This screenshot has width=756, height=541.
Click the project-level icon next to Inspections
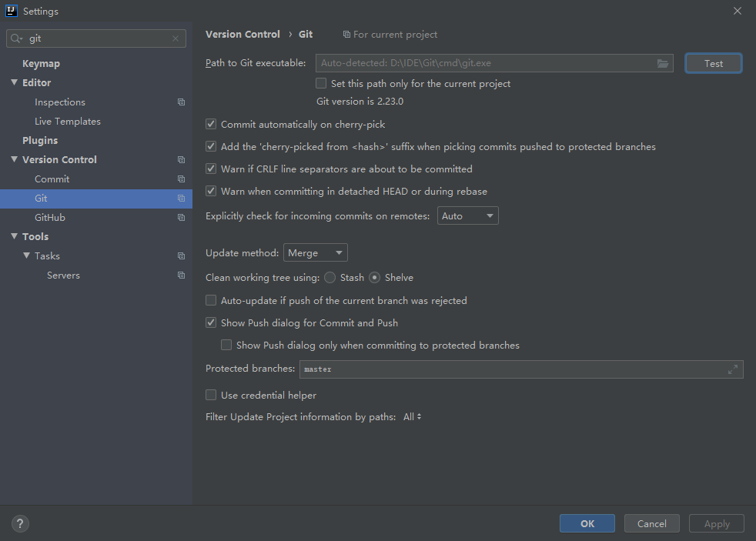181,102
